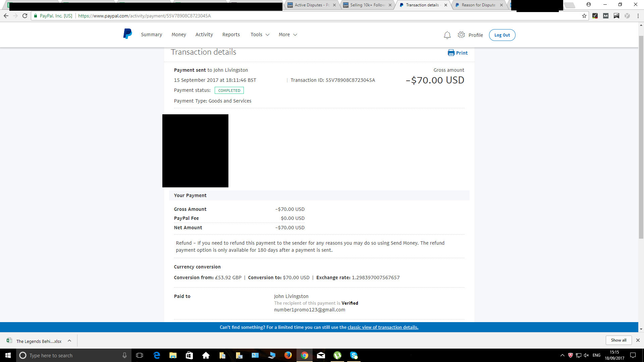Open the Mail app in the taskbar
The height and width of the screenshot is (362, 644).
pyautogui.click(x=321, y=355)
